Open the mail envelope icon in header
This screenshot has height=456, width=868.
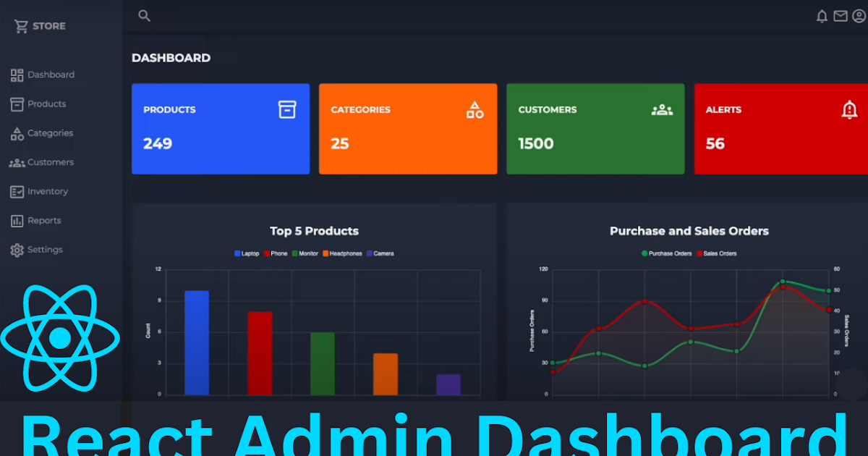pos(840,16)
